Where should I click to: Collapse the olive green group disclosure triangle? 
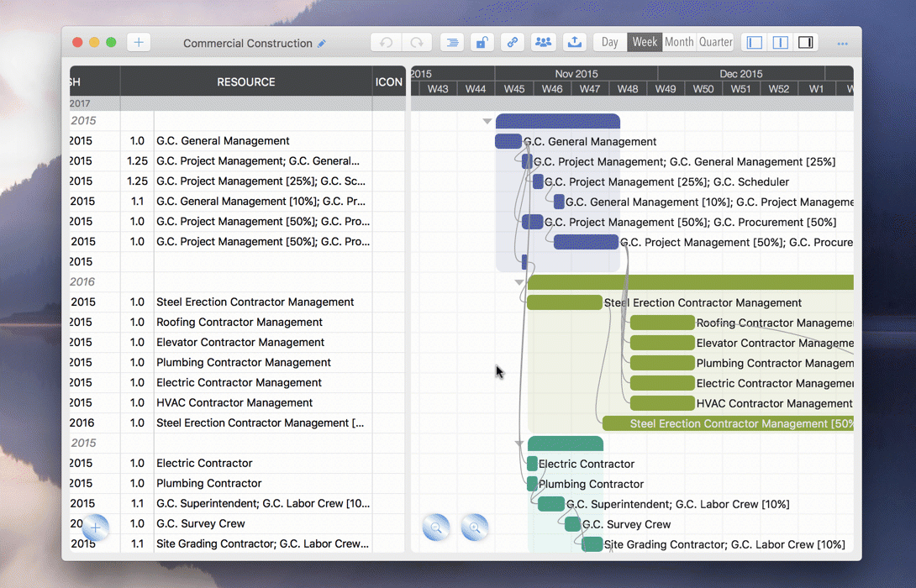tap(519, 282)
